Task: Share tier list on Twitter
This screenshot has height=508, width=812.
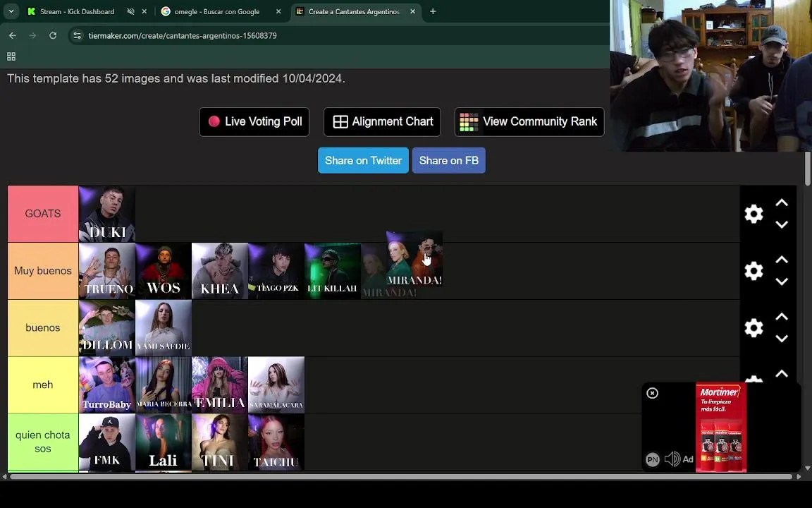Action: point(363,160)
